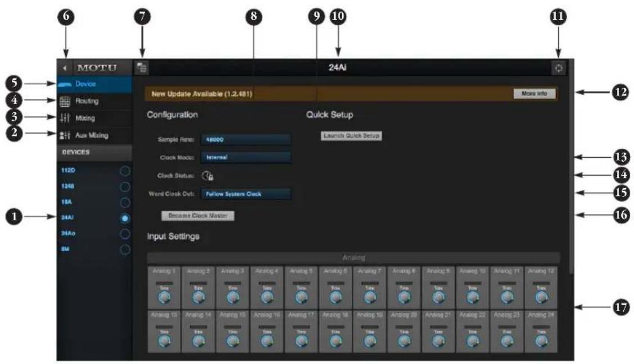Screen dimensions: 634x364
Task: Click the New Update Available banner text
Action: click(202, 94)
